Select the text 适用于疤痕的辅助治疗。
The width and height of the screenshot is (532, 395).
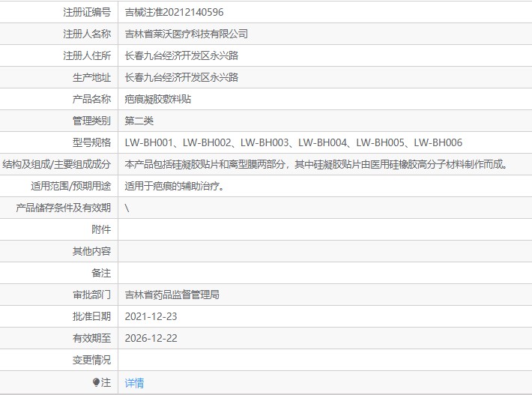[x=175, y=186]
